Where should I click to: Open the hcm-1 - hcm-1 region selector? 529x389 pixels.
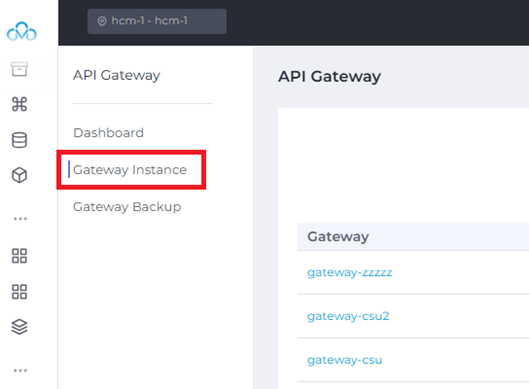pos(157,21)
